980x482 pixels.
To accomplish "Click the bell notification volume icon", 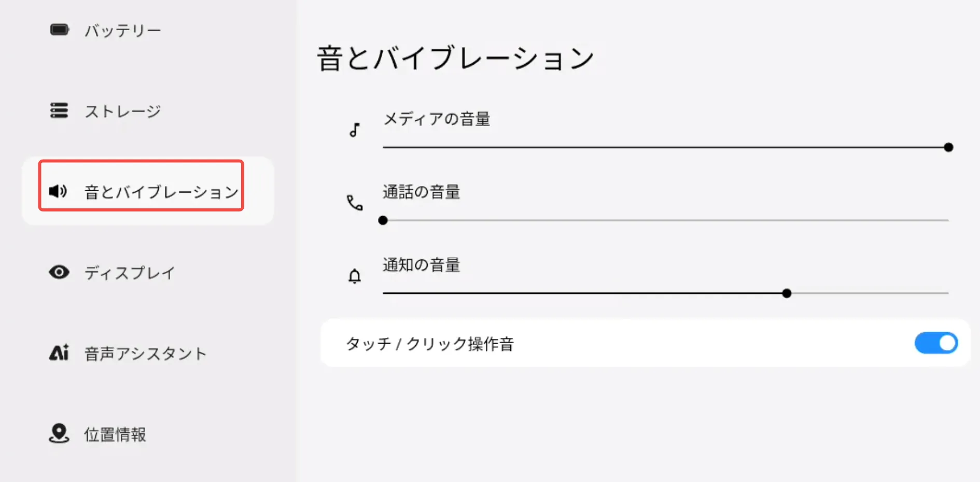I will click(355, 276).
